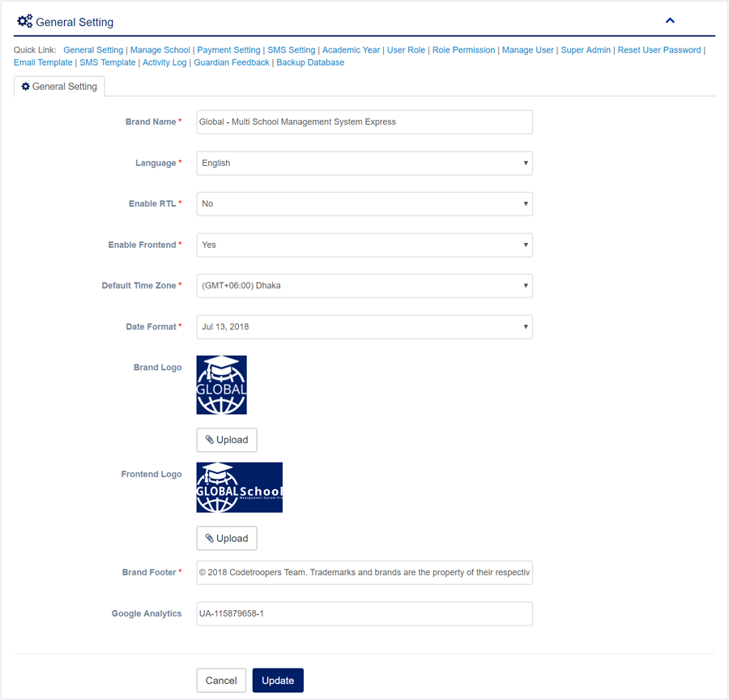Viewport: 729px width, 700px height.
Task: Click the Frontend Logo thumbnail image
Action: (x=240, y=488)
